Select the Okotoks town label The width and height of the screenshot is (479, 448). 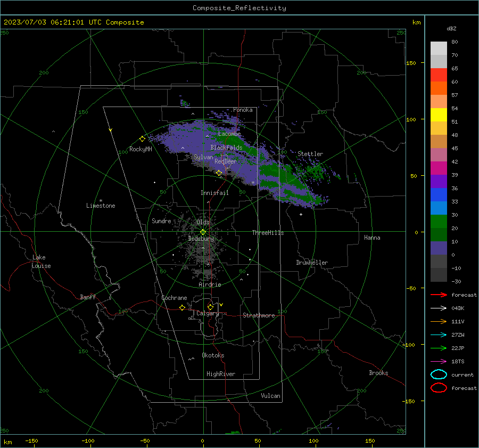click(213, 355)
